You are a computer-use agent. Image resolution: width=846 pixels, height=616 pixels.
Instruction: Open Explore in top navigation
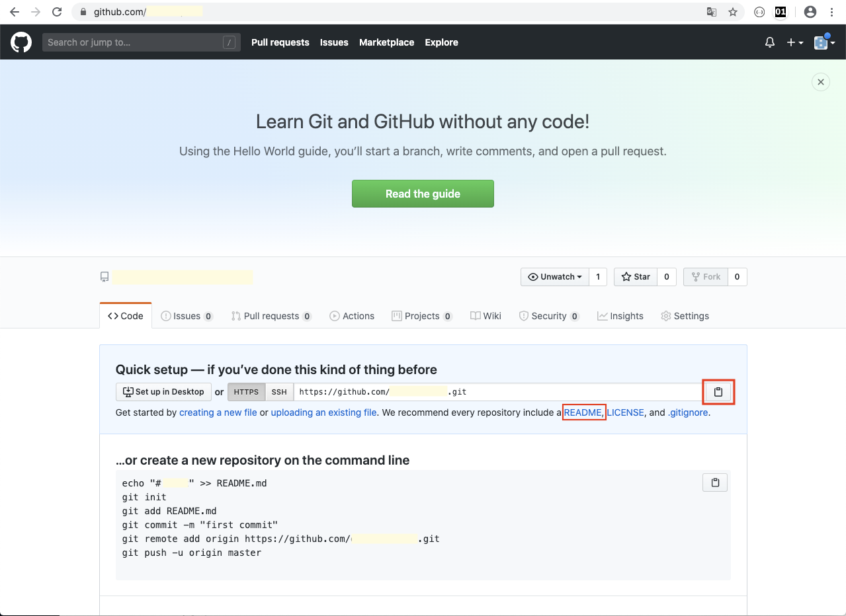[x=441, y=42]
